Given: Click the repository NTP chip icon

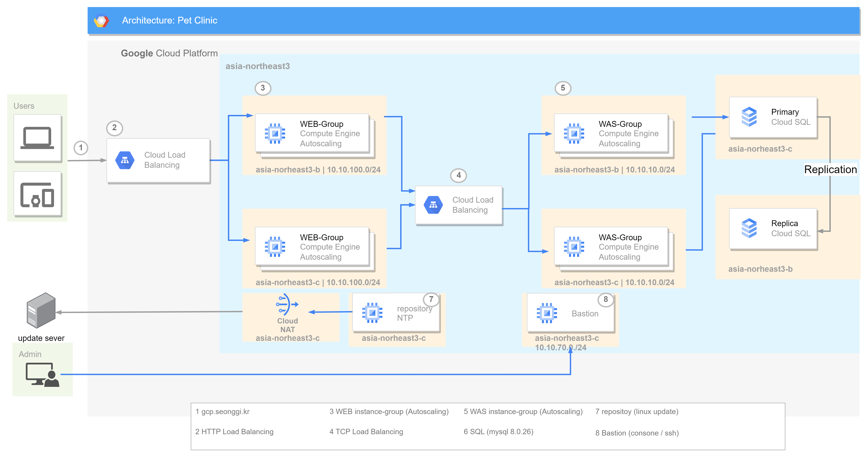Looking at the screenshot, I should (372, 313).
